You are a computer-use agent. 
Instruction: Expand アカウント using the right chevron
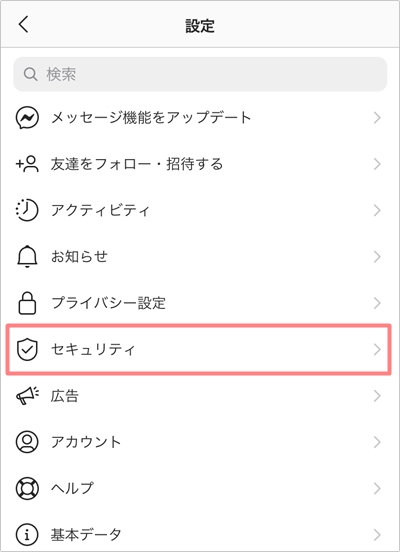coord(377,442)
